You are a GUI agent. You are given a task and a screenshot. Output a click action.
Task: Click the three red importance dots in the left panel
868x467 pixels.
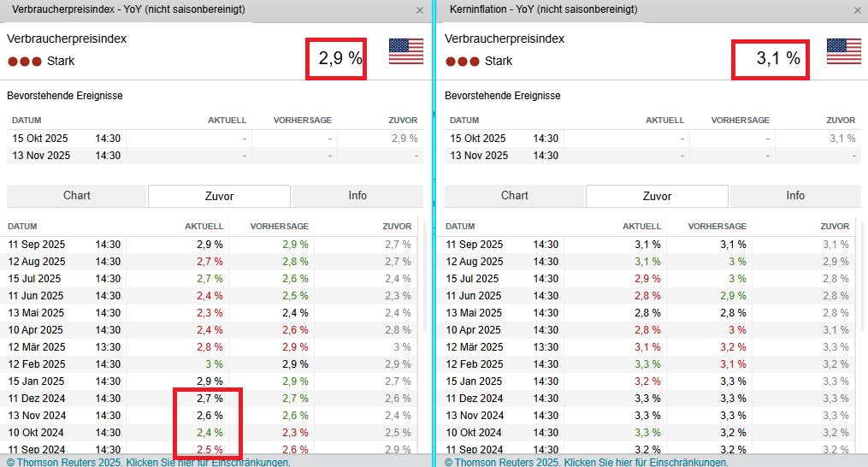point(24,61)
